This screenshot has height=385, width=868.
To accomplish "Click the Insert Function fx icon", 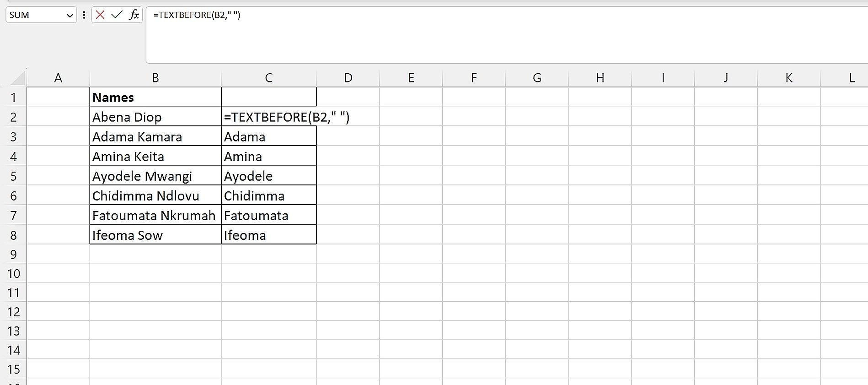I will coord(134,15).
